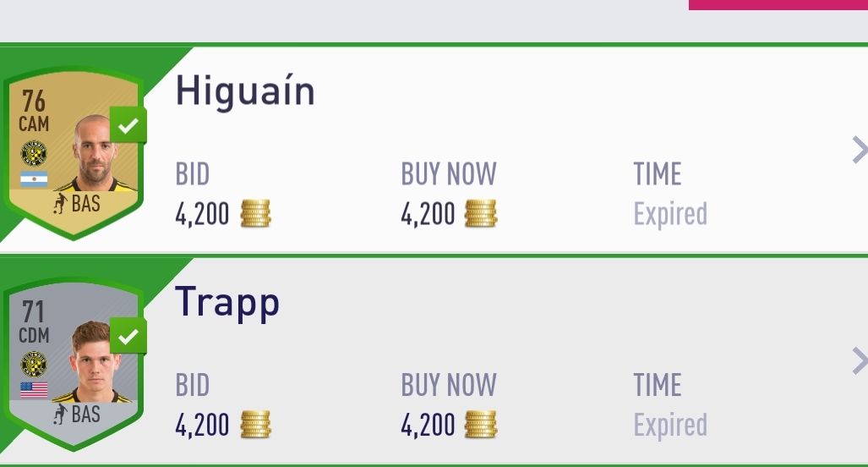
Task: Select the Higuaín player name
Action: pos(245,91)
